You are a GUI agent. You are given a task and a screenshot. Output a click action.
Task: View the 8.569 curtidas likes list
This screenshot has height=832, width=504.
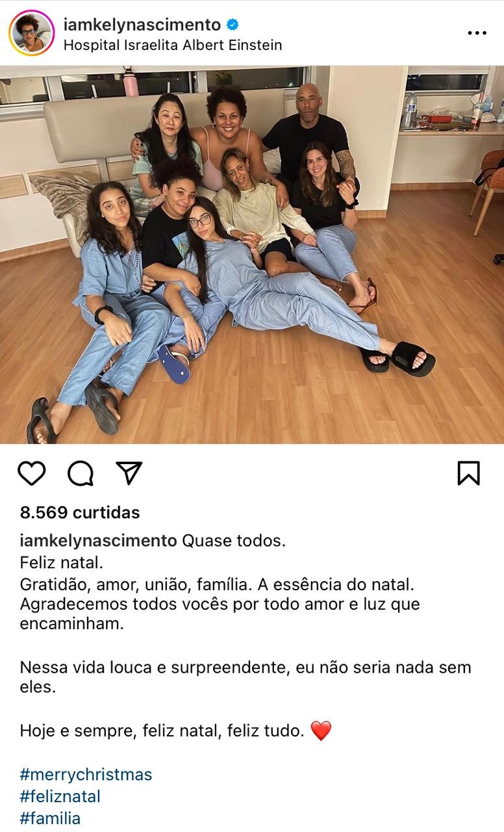click(80, 512)
